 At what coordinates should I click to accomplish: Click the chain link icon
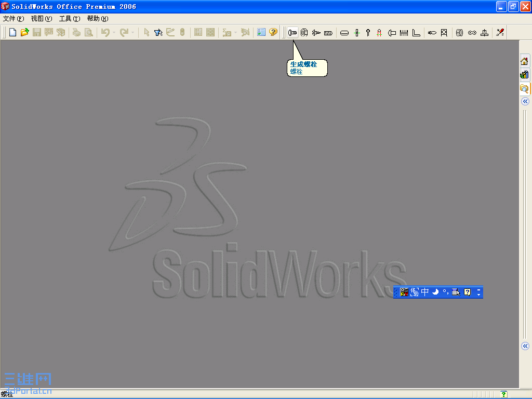pos(472,33)
